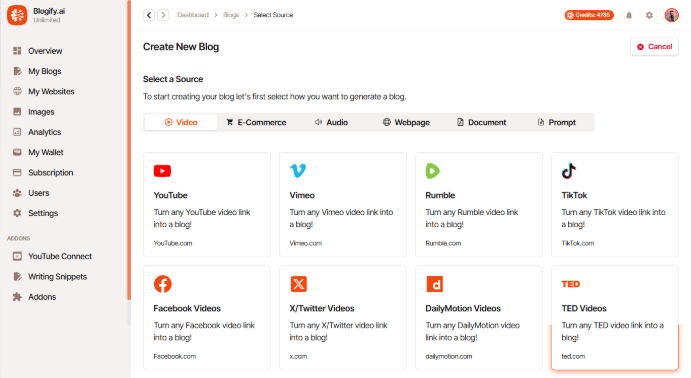691x378 pixels.
Task: Click the x.com text
Action: click(298, 356)
